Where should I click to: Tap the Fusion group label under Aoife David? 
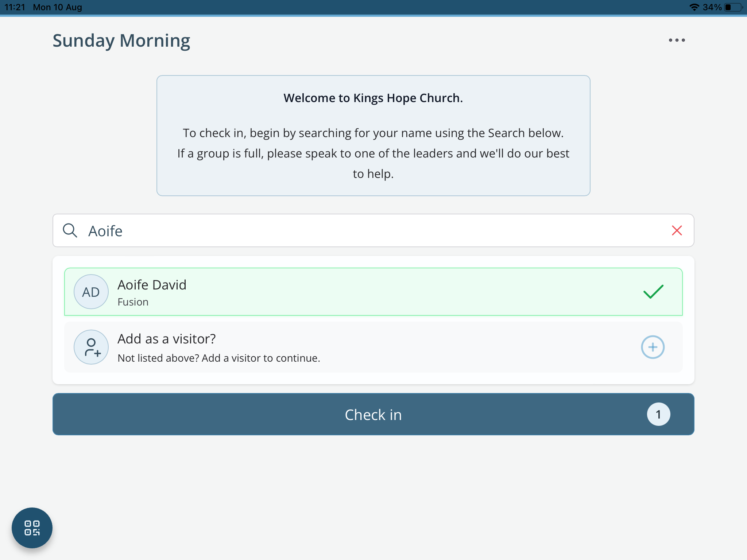tap(133, 302)
